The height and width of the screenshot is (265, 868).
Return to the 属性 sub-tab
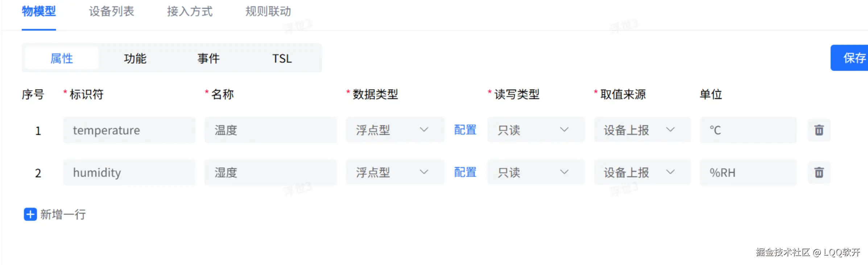pyautogui.click(x=61, y=58)
